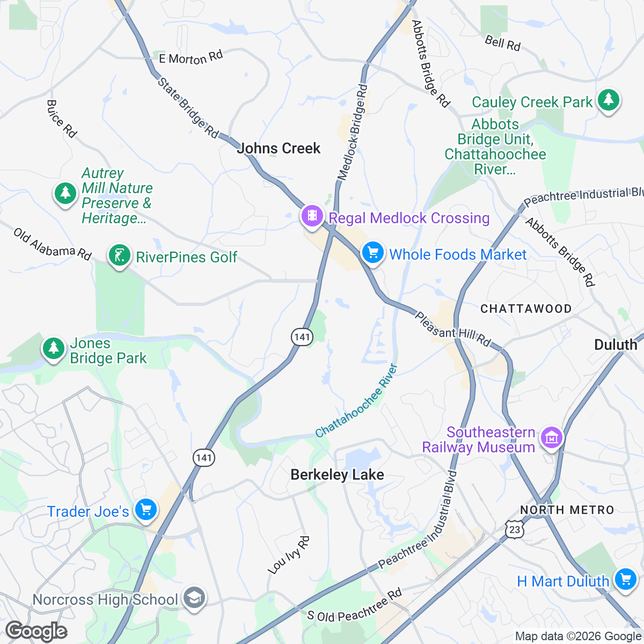This screenshot has width=644, height=644.
Task: Open the Autrey Mill Nature Preserve pin
Action: [x=65, y=194]
